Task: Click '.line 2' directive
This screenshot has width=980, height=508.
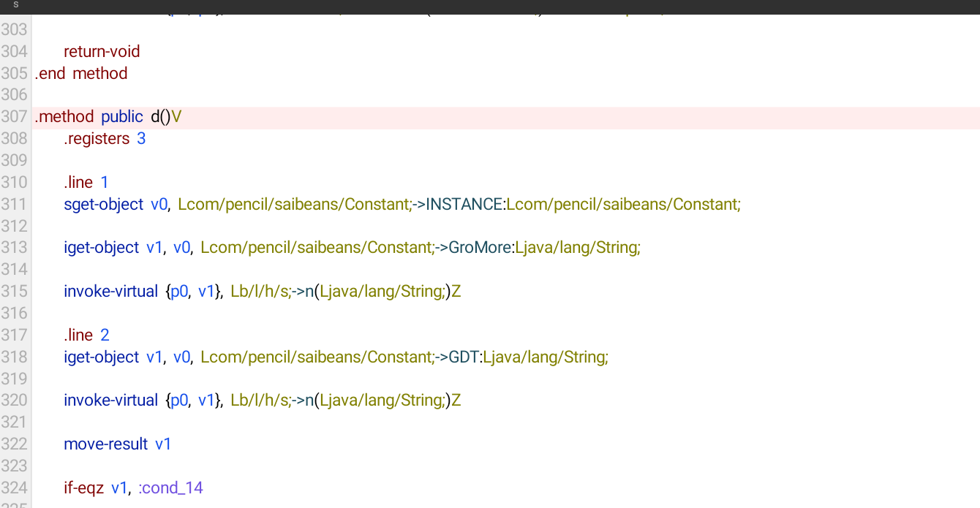Action: pos(86,335)
